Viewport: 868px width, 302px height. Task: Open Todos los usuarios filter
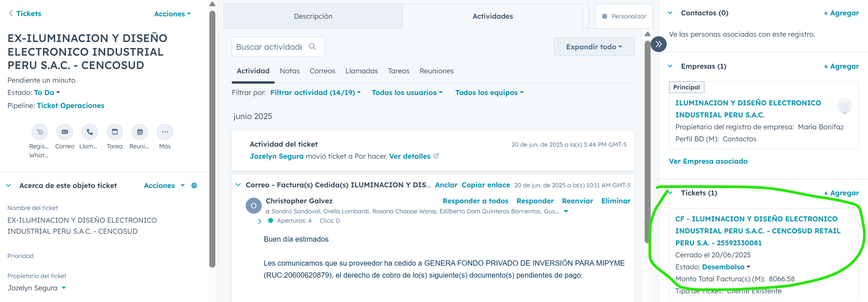[407, 92]
